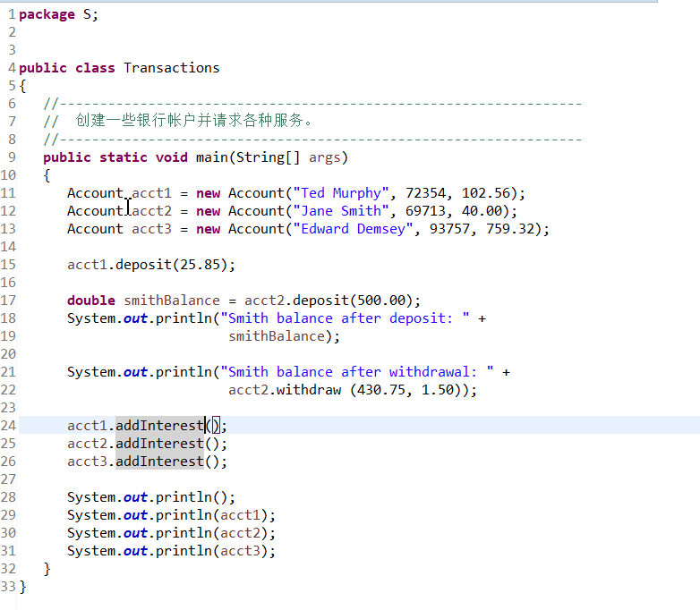The height and width of the screenshot is (610, 700).
Task: Click the dashed comment on line 6
Action: 312,104
